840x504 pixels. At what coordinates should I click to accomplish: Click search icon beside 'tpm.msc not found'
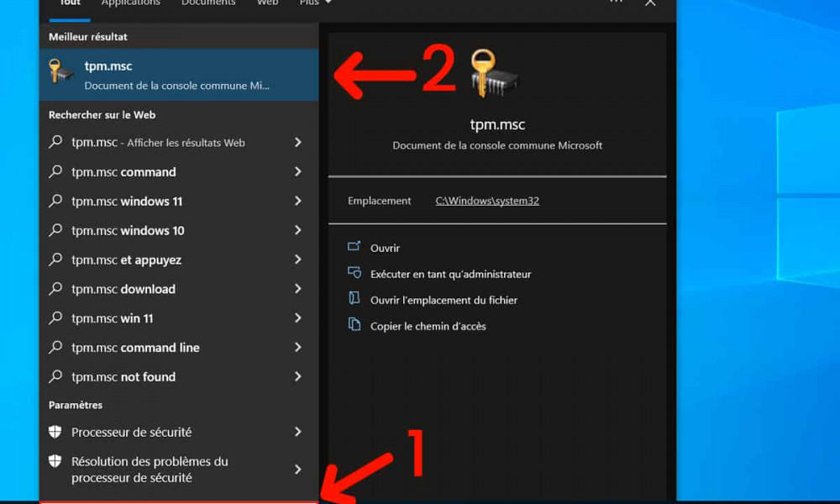click(x=55, y=376)
